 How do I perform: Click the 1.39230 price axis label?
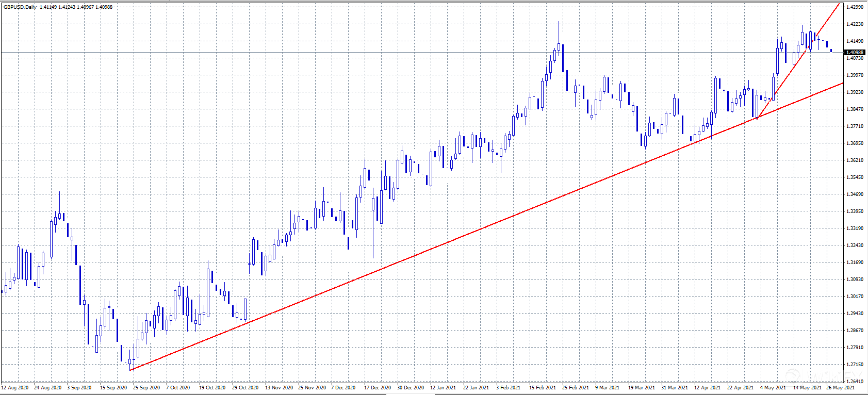(x=855, y=92)
